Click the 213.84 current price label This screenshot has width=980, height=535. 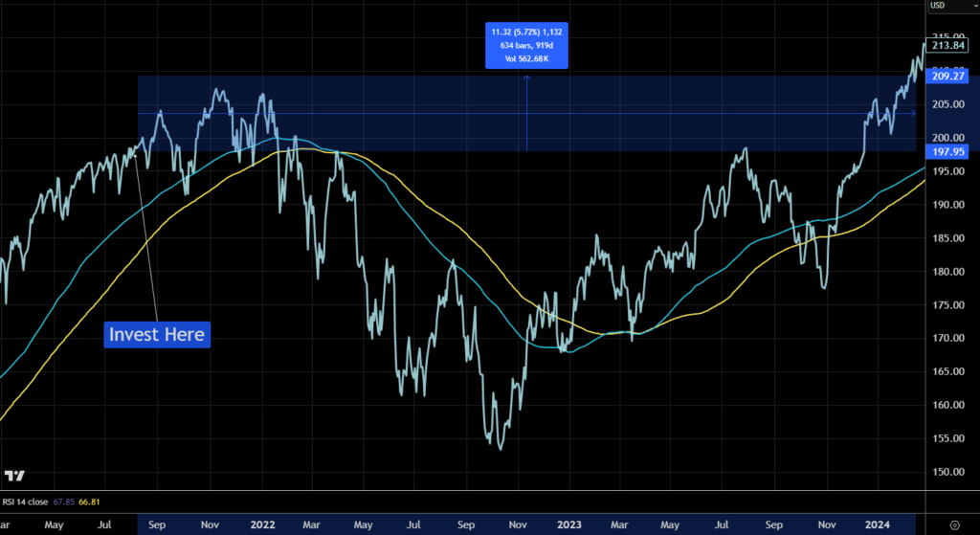[x=947, y=45]
